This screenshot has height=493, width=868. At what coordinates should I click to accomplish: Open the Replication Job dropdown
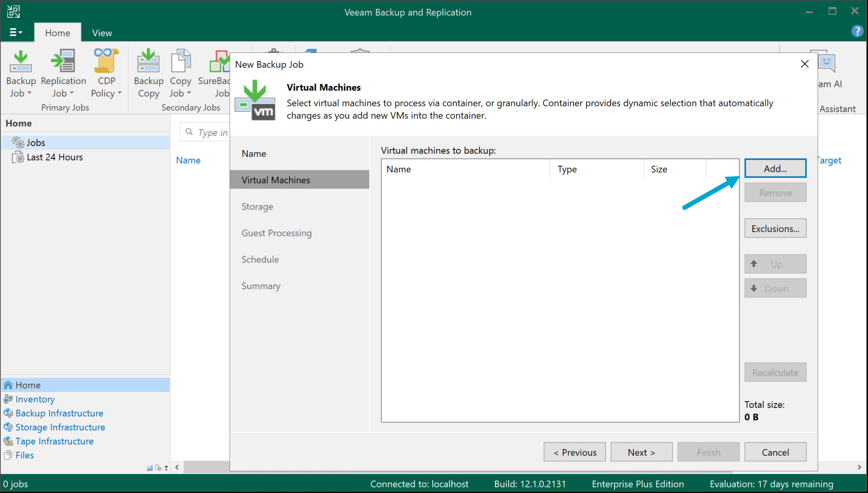point(72,93)
